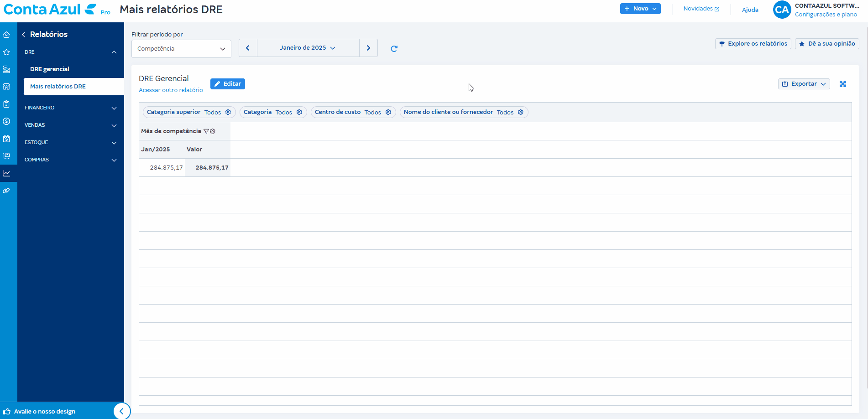The width and height of the screenshot is (868, 419).
Task: Open the home icon in sidebar
Action: pos(6,35)
